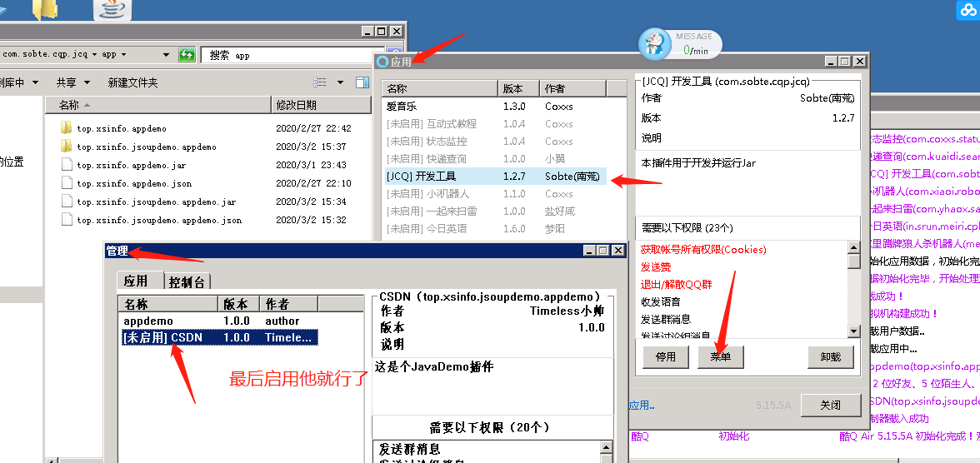Sort by 名称 column header in Explorer

click(158, 105)
